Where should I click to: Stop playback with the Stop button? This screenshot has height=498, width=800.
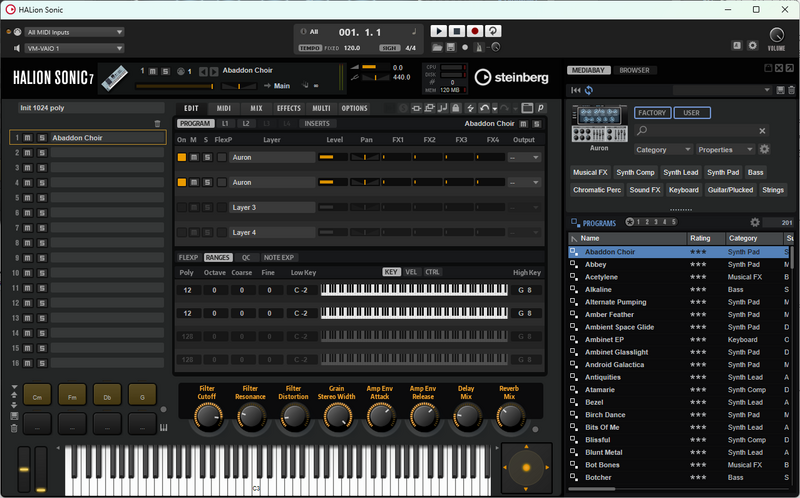[x=457, y=31]
